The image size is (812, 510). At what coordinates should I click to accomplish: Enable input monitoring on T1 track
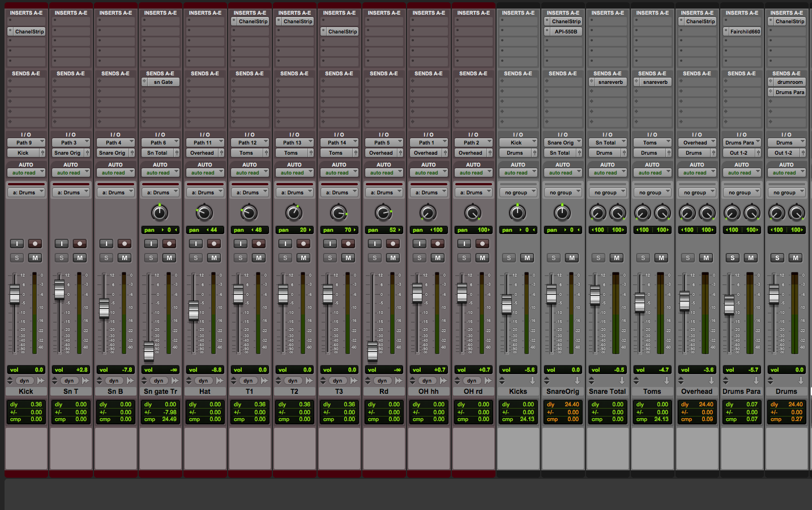241,244
